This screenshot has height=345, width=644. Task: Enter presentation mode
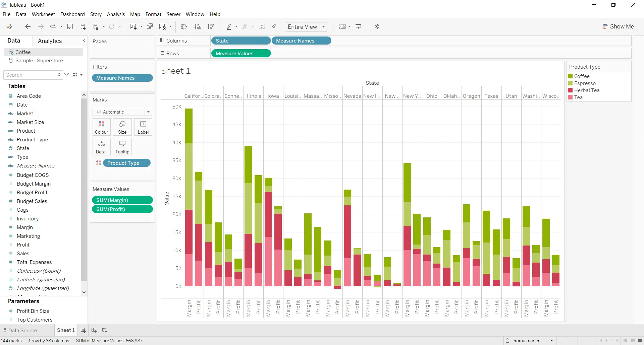[x=359, y=26]
